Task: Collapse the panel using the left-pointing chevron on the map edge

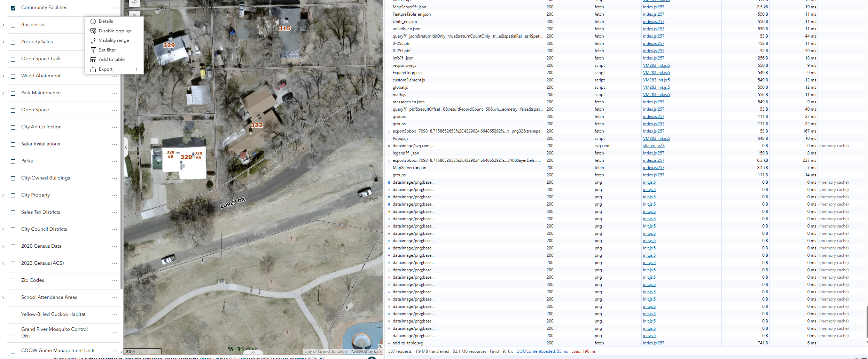Action: (126, 147)
